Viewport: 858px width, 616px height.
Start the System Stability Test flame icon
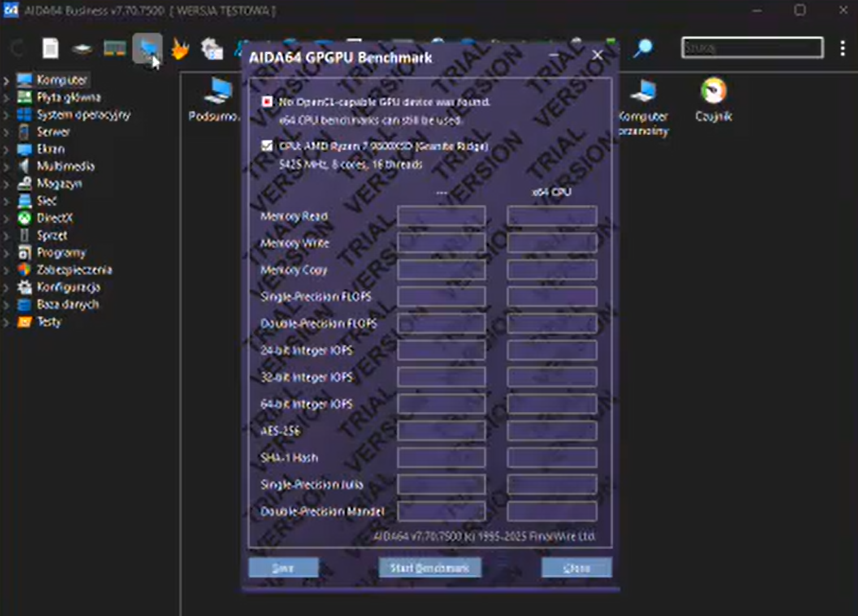pos(180,48)
